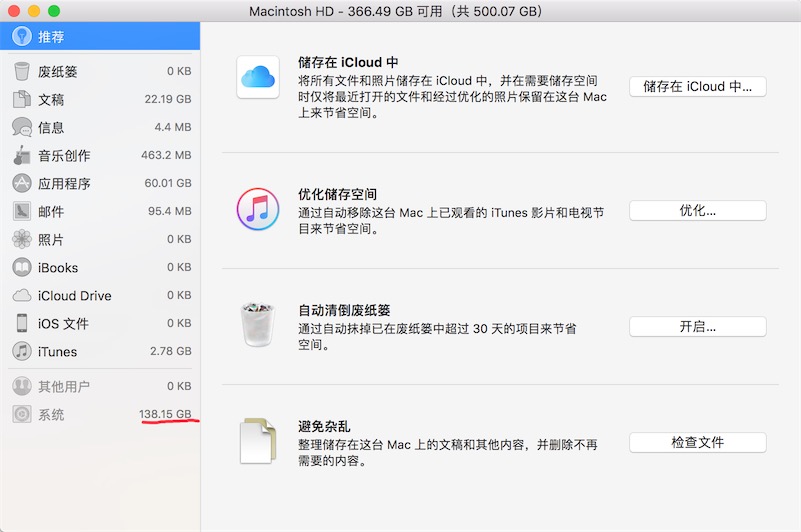Open 应用程序 applications category
The image size is (801, 532).
[x=64, y=183]
